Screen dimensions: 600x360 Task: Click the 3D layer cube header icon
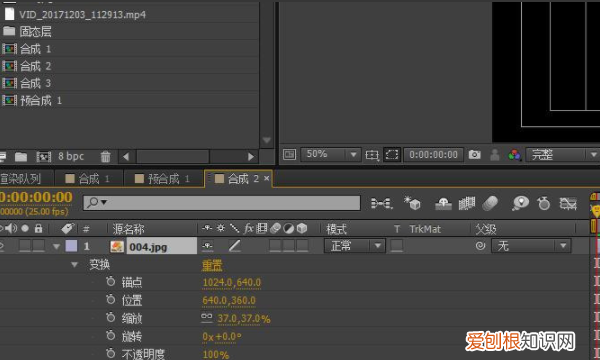pyautogui.click(x=302, y=228)
